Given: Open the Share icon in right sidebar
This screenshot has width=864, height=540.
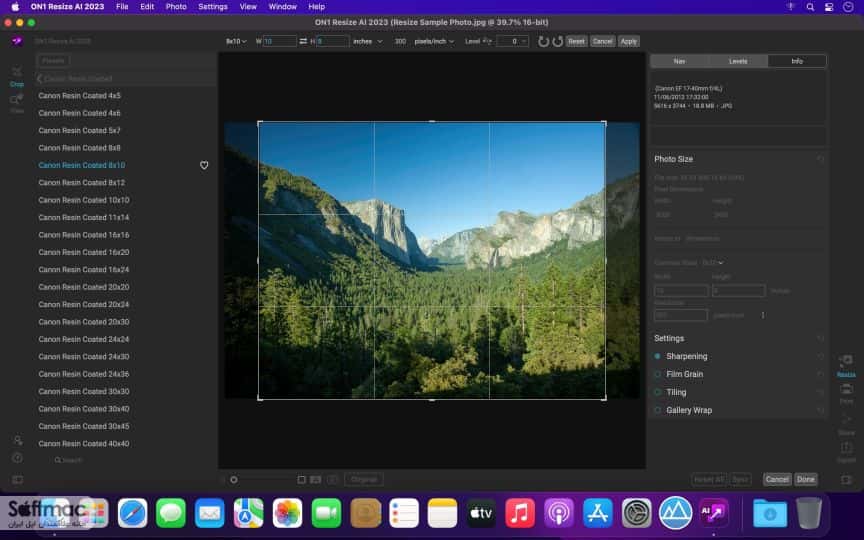Looking at the screenshot, I should (x=846, y=424).
